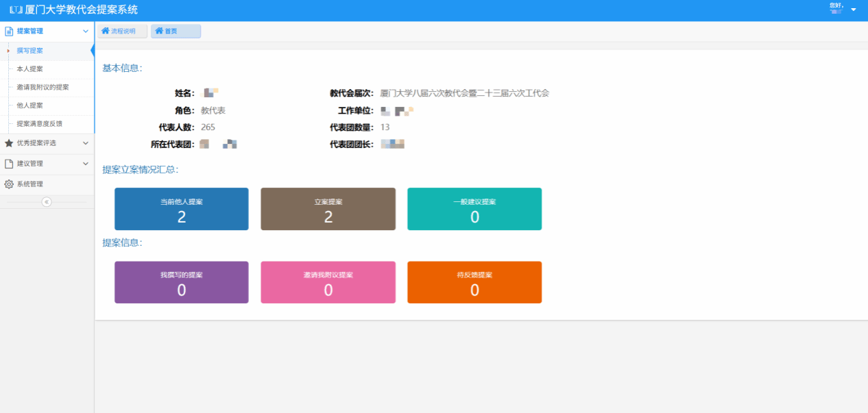Open 本人提案 menu item
The width and height of the screenshot is (868, 413).
(30, 69)
